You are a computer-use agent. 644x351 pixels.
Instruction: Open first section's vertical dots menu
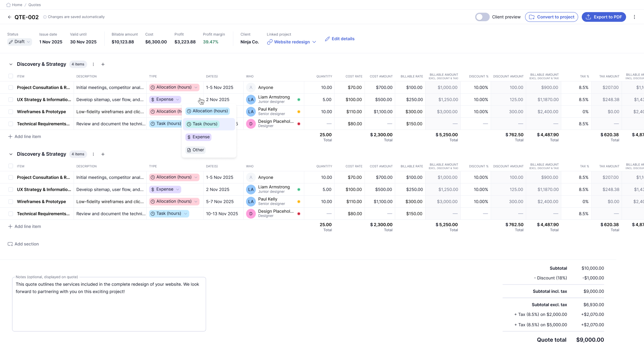(x=93, y=64)
